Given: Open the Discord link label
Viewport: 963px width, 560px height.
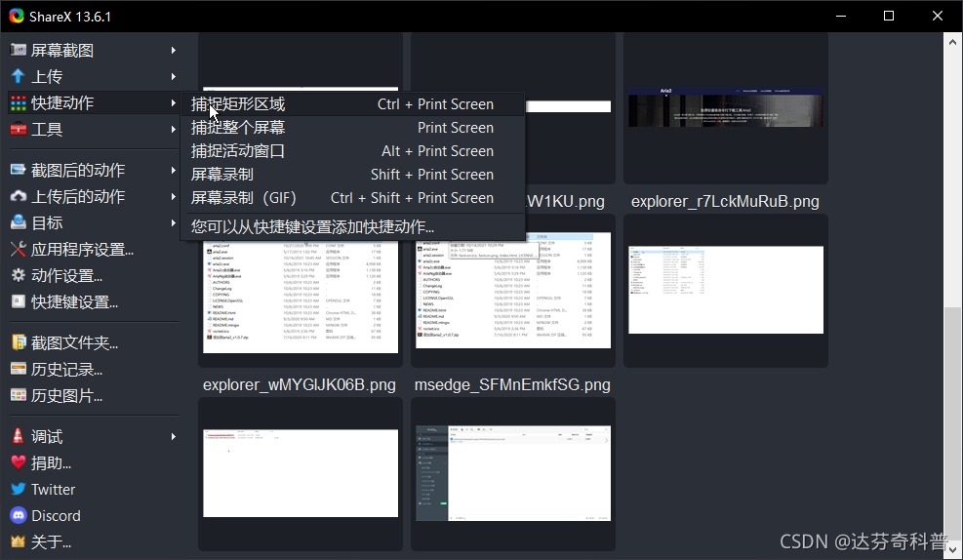Looking at the screenshot, I should (56, 516).
